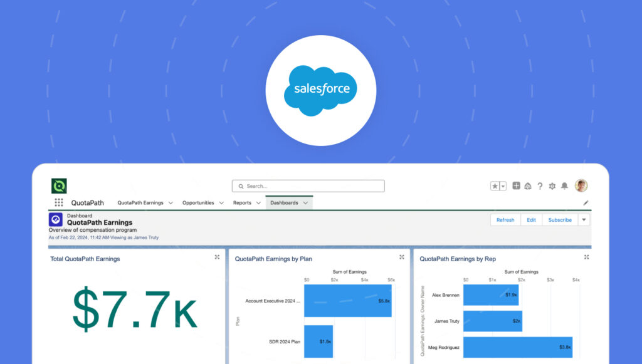View notifications via the bell icon
The width and height of the screenshot is (642, 364).
565,185
